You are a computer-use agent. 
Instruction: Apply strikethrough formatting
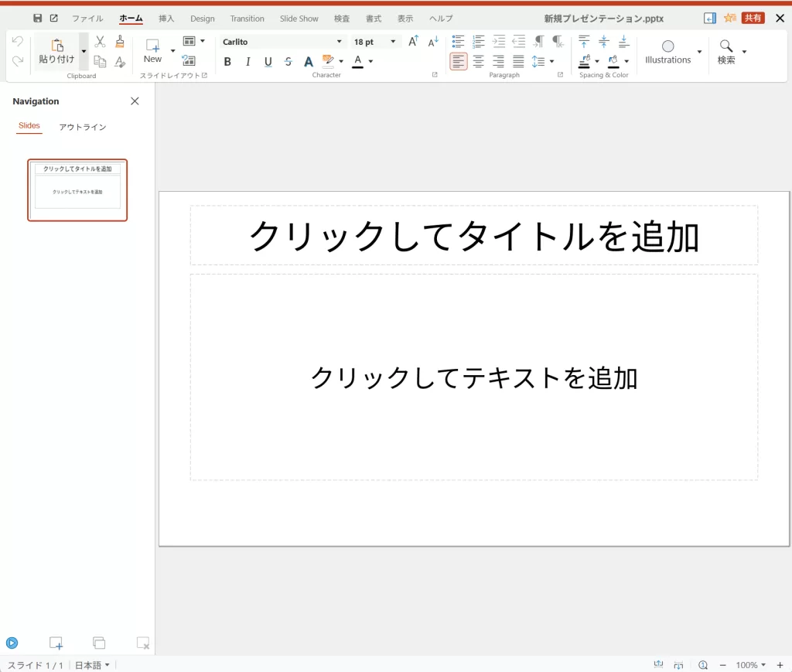[x=287, y=62]
